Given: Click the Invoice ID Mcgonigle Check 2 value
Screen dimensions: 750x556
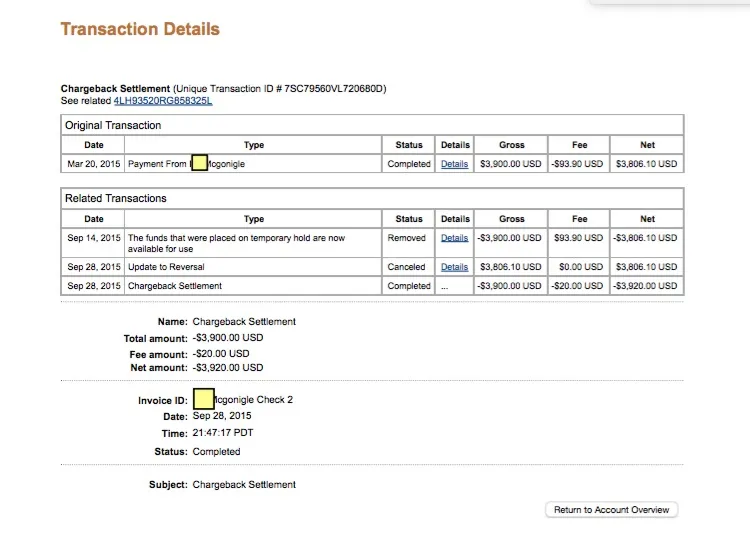Looking at the screenshot, I should 243,400.
